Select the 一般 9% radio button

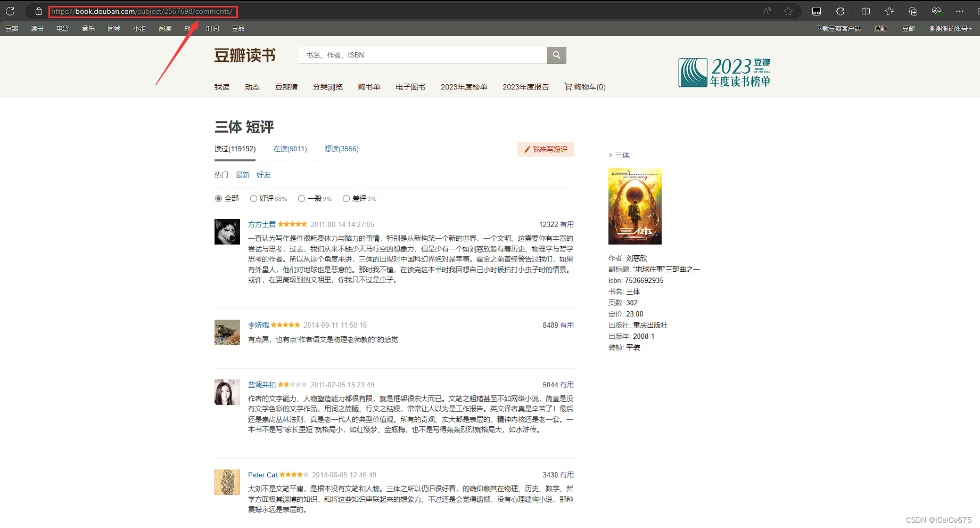tap(301, 199)
